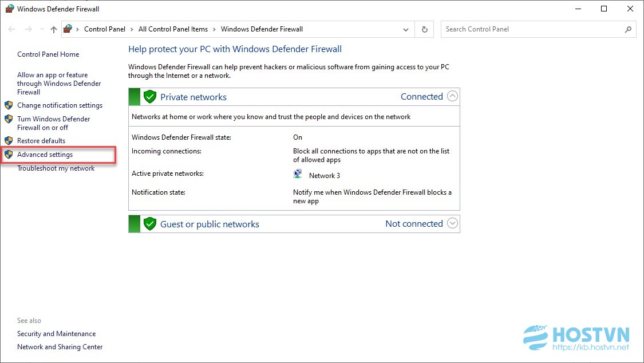Click shield icon beside Advanced settings

[x=9, y=155]
